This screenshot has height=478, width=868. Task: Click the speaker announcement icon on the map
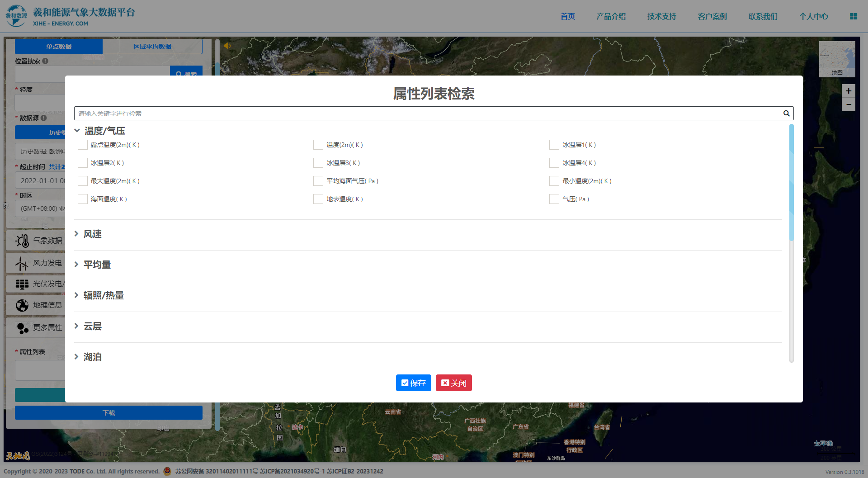click(227, 46)
